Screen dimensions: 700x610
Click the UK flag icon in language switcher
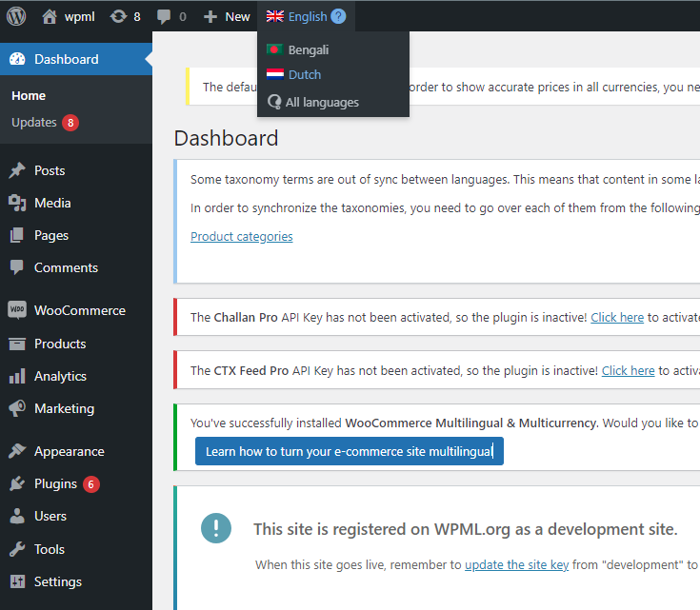point(275,16)
